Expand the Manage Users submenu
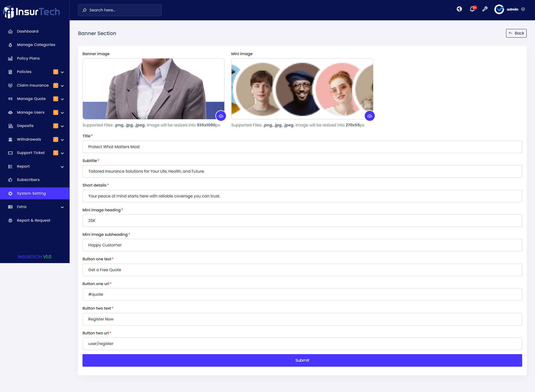Image resolution: width=535 pixels, height=392 pixels. tap(62, 113)
